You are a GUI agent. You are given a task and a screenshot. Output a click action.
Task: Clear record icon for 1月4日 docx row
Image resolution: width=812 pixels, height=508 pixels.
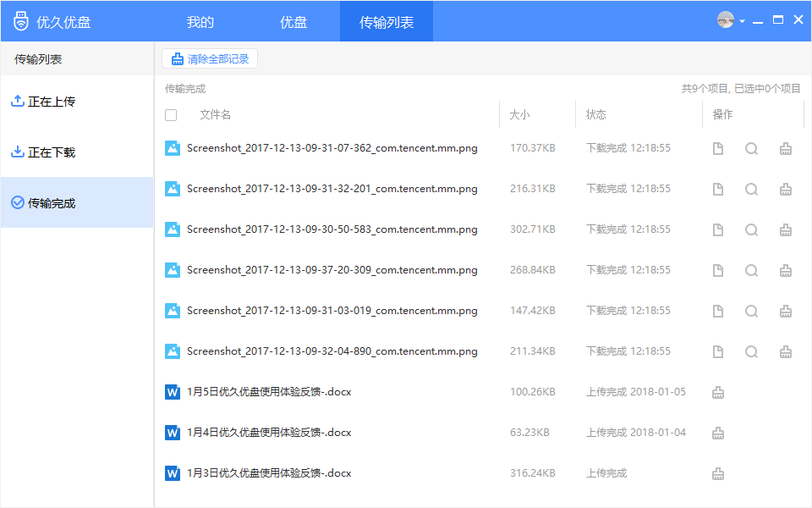coord(718,433)
